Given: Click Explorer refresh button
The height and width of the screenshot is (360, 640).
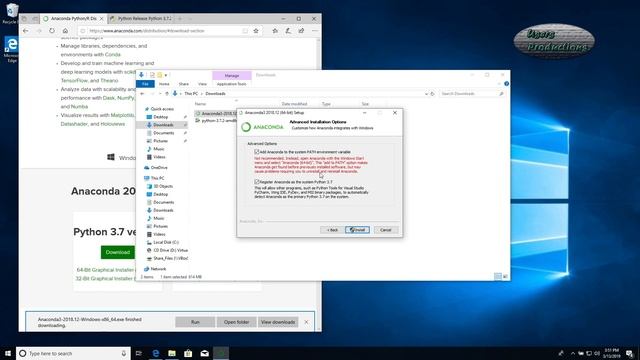Looking at the screenshot, I should tap(433, 94).
